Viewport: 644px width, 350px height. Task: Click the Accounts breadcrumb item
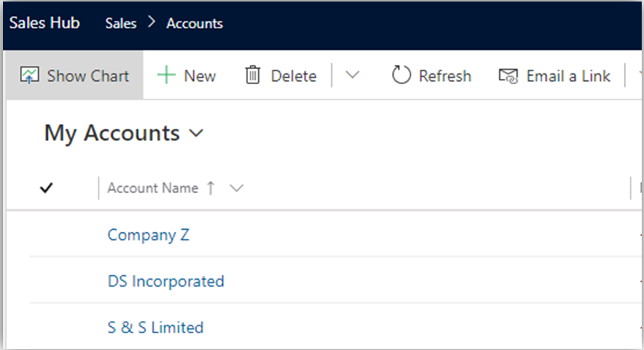click(195, 24)
